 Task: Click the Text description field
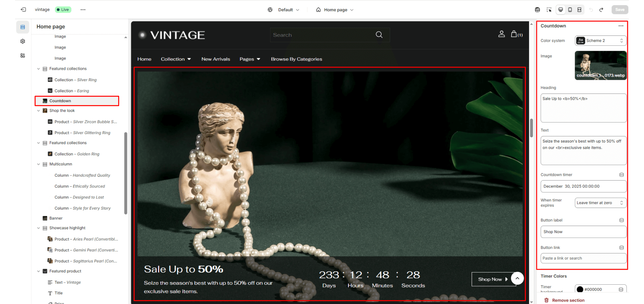tap(584, 151)
